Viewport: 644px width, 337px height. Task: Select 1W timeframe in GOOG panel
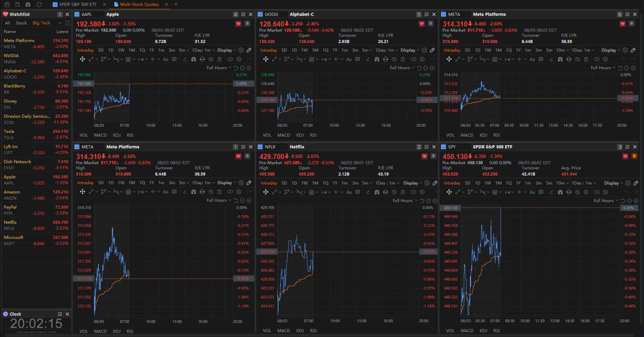coord(304,50)
